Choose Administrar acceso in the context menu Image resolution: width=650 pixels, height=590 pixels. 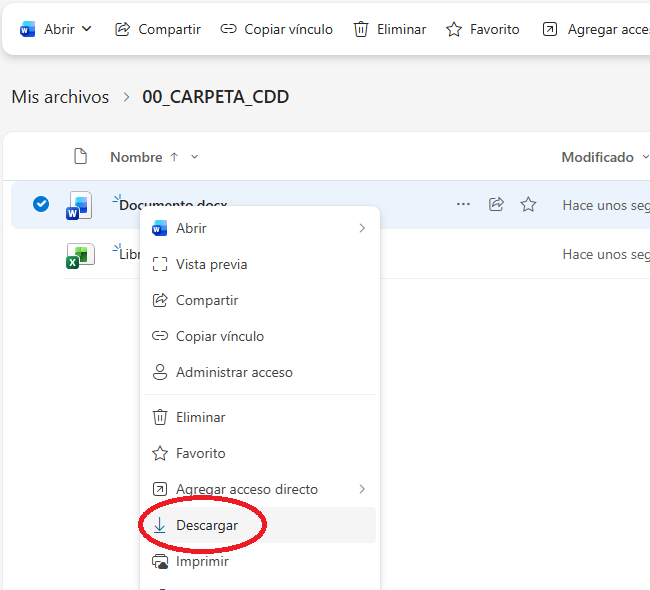click(260, 372)
